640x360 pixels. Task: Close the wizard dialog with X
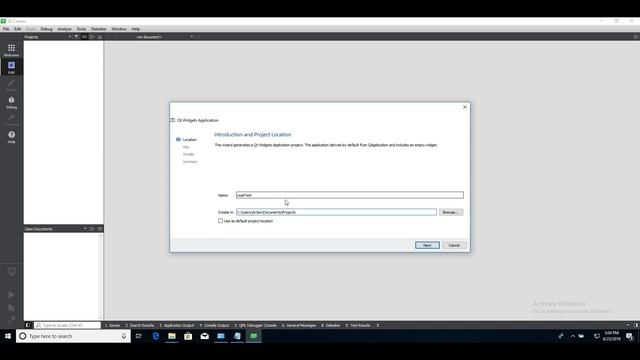click(464, 107)
